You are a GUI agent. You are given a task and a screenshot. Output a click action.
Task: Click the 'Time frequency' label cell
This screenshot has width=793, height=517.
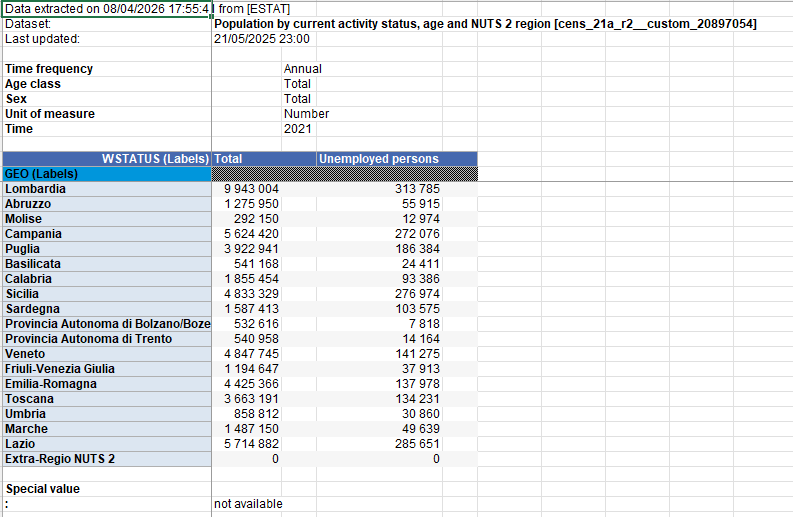point(50,69)
